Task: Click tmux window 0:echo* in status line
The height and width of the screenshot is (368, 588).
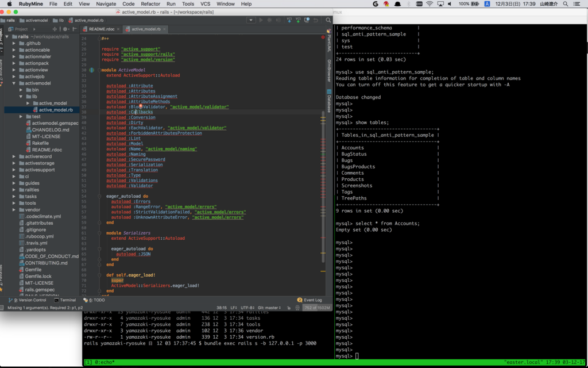Action: click(x=105, y=362)
